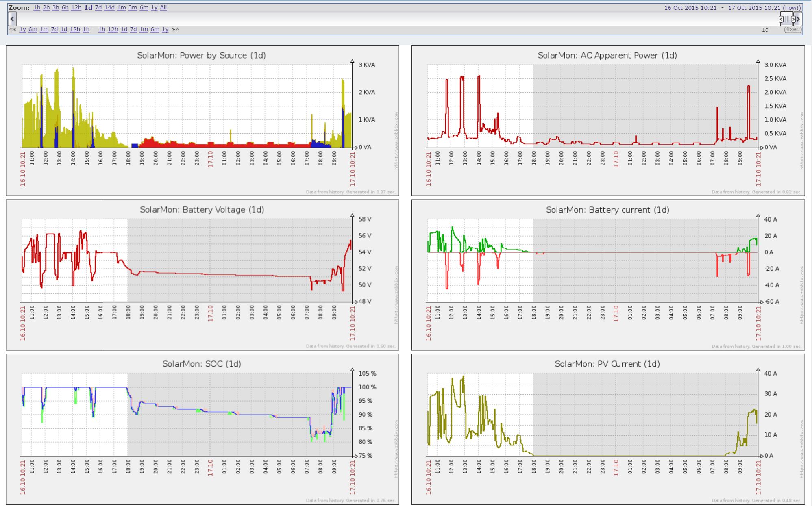Move time period forward by 1h
Screen dimensions: 812x506
[x=102, y=29]
